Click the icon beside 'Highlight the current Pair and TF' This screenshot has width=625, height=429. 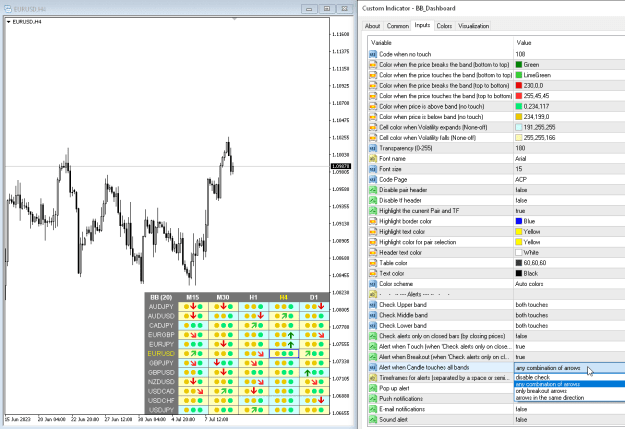(x=373, y=211)
